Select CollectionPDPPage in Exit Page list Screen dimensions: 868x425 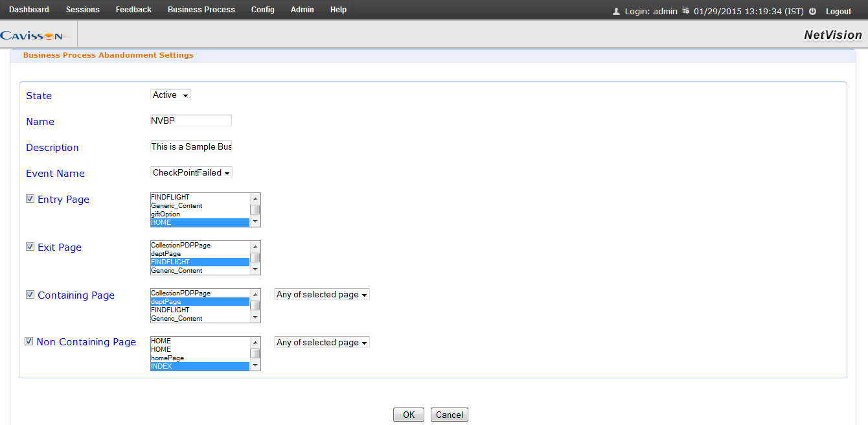(200, 246)
